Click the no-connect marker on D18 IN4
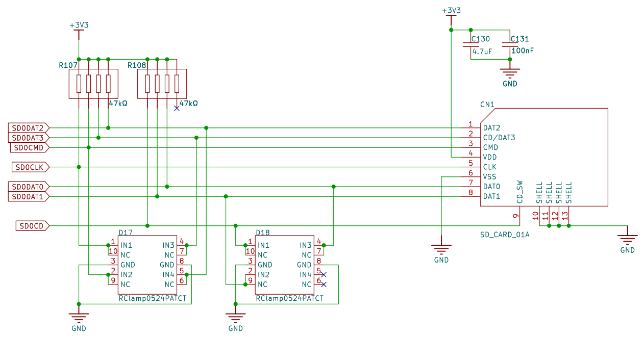The image size is (644, 337). pos(324,274)
